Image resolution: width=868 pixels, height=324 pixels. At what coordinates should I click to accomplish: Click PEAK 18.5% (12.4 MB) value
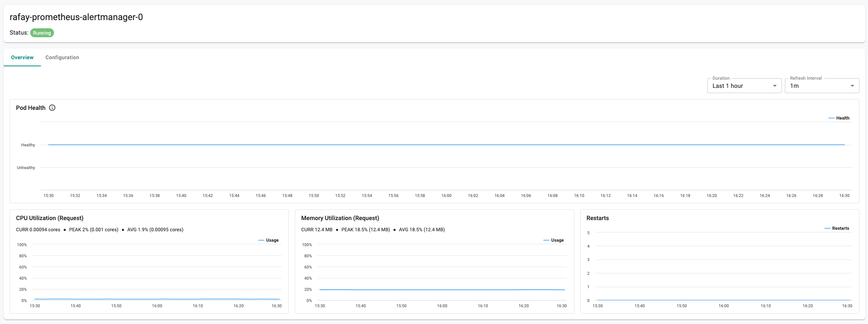point(366,229)
